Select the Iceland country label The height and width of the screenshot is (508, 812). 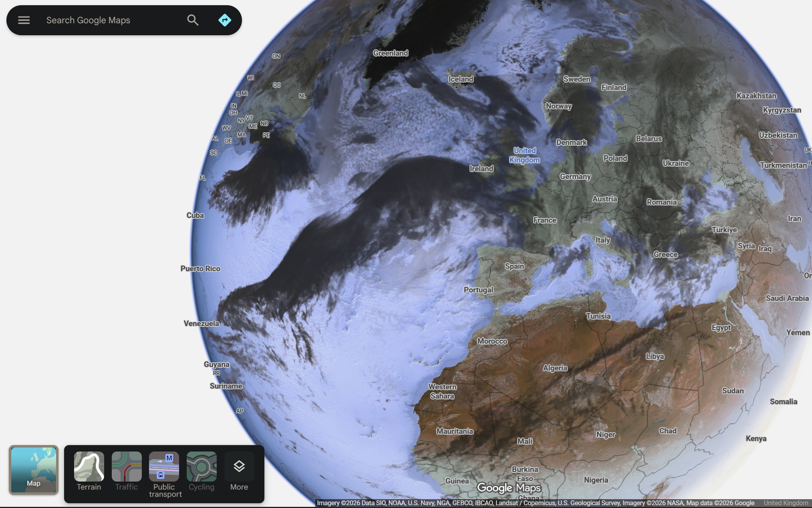tap(460, 79)
